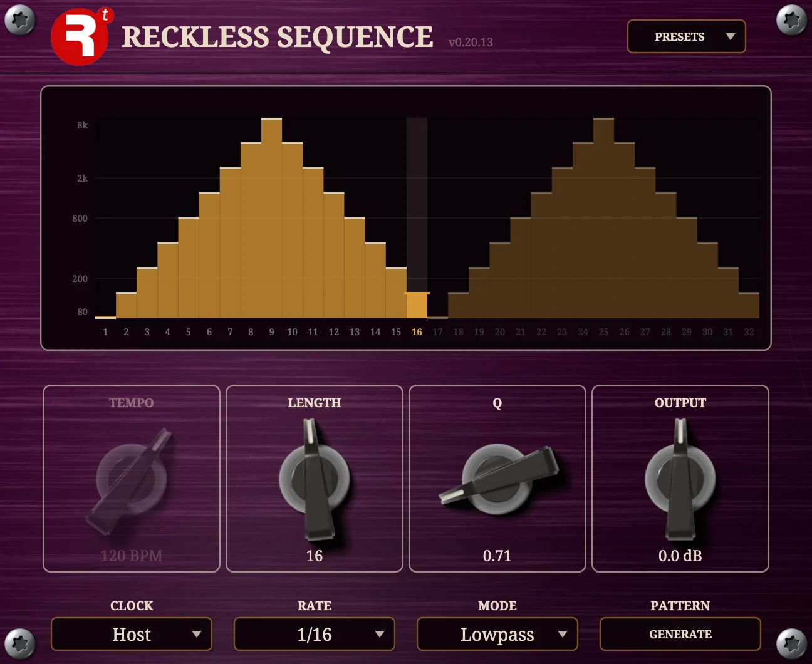Open the Clock source dropdown showing Host
The width and height of the screenshot is (812, 664).
point(132,634)
